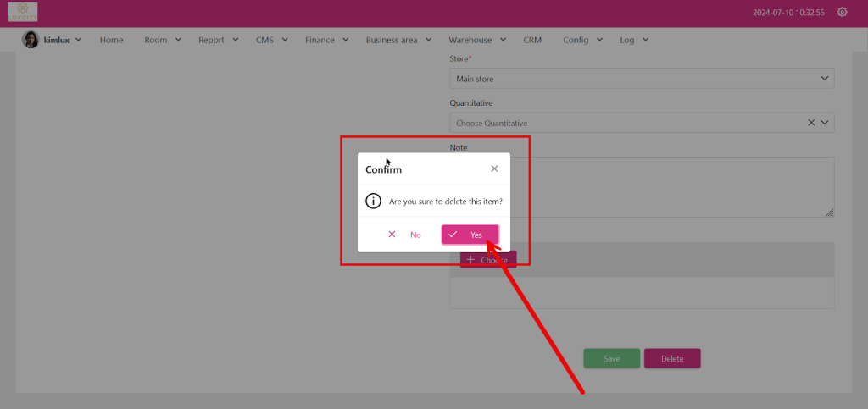Click the plus icon on Choose button

click(x=470, y=260)
